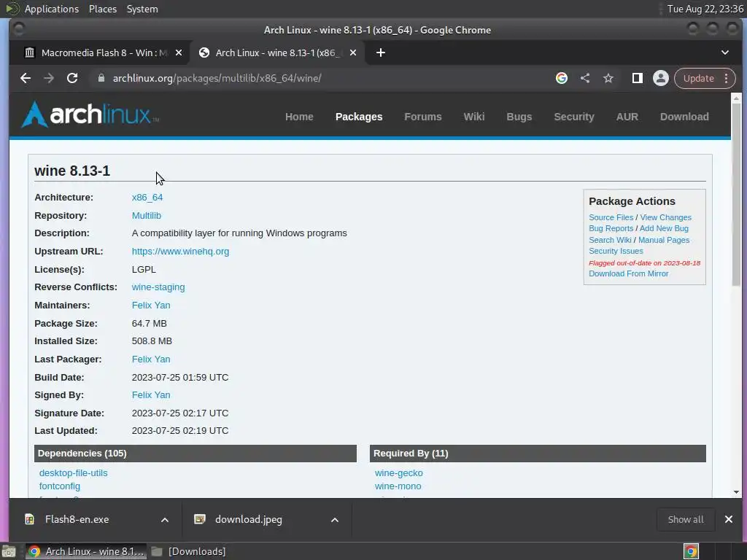Share this page via share icon
This screenshot has width=747, height=560.
[585, 78]
